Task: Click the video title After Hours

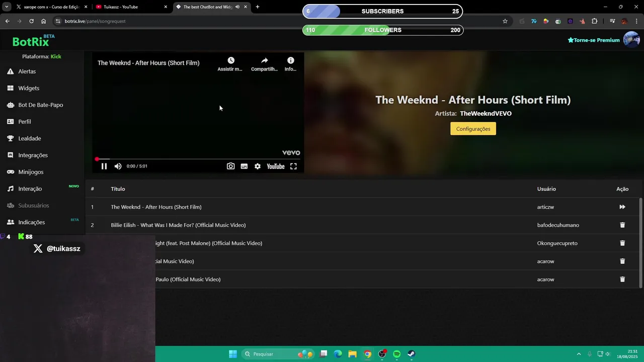Action: click(148, 63)
